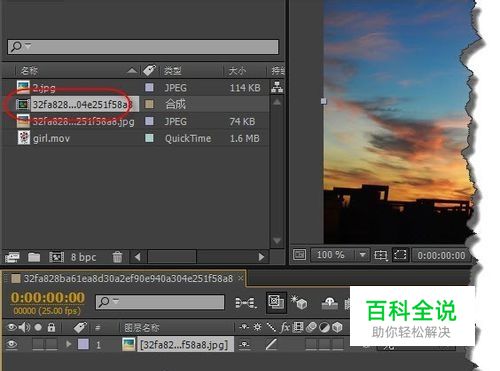Click the 8 bpc color depth button

[x=83, y=257]
